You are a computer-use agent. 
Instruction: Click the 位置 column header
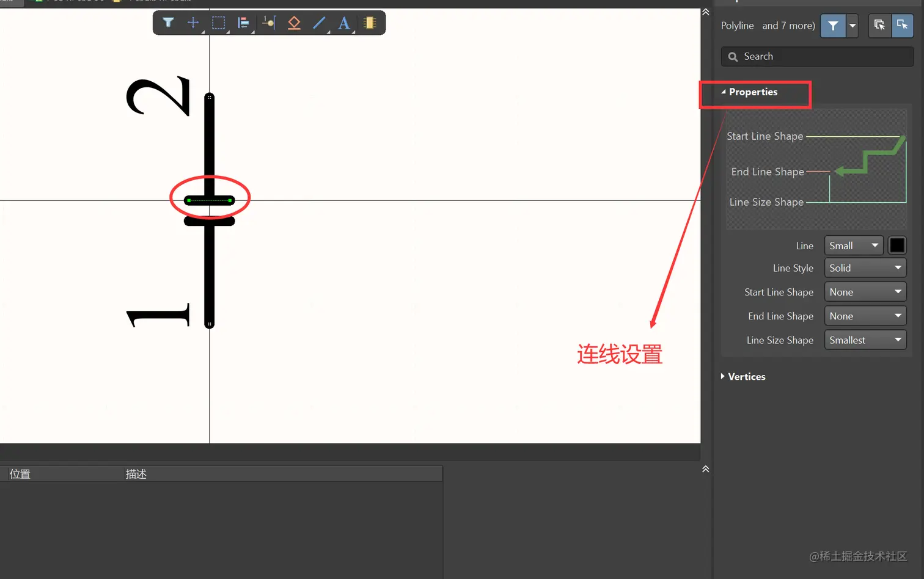tap(20, 474)
